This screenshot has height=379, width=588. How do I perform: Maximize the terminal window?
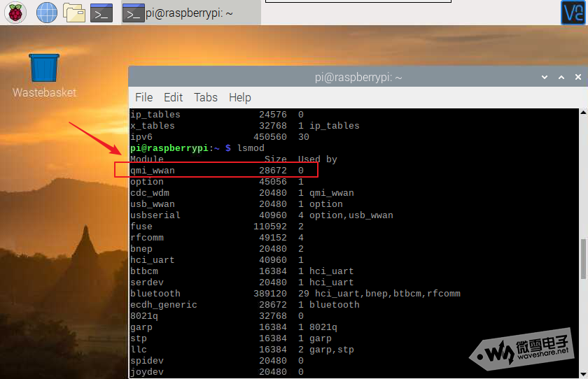[561, 77]
